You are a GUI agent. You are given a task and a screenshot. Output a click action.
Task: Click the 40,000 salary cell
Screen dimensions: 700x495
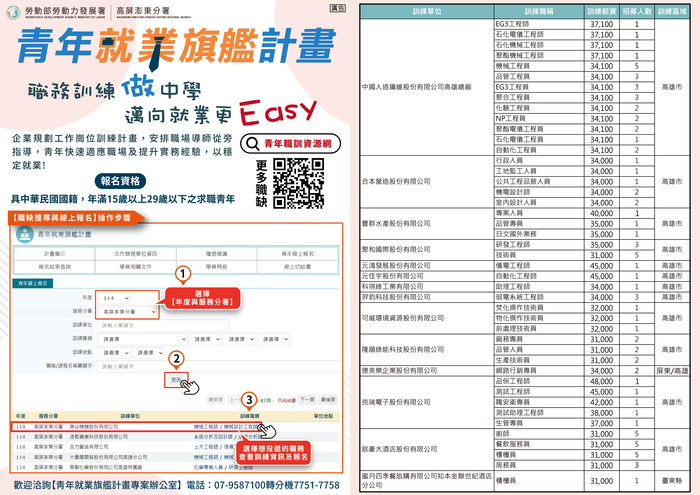point(601,213)
